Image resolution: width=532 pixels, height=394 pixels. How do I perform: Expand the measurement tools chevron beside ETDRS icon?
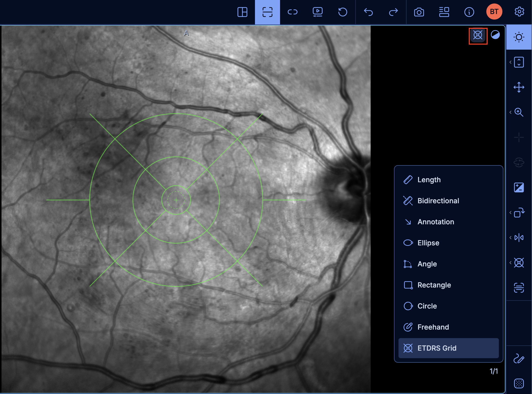510,263
